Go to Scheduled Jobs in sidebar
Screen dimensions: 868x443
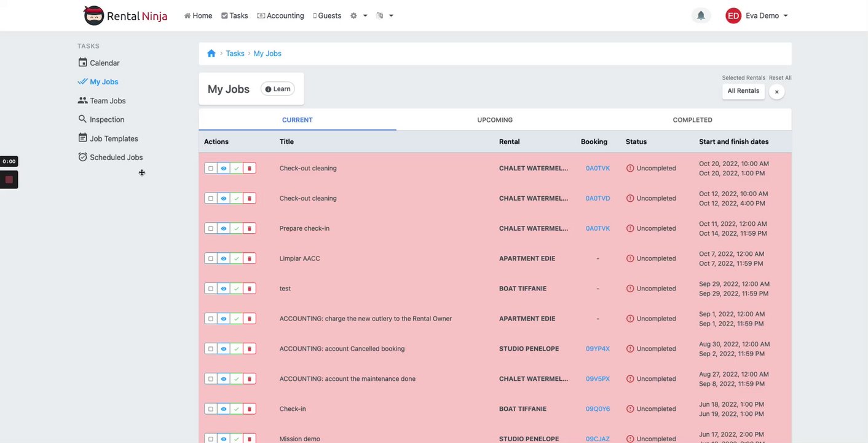(x=116, y=158)
